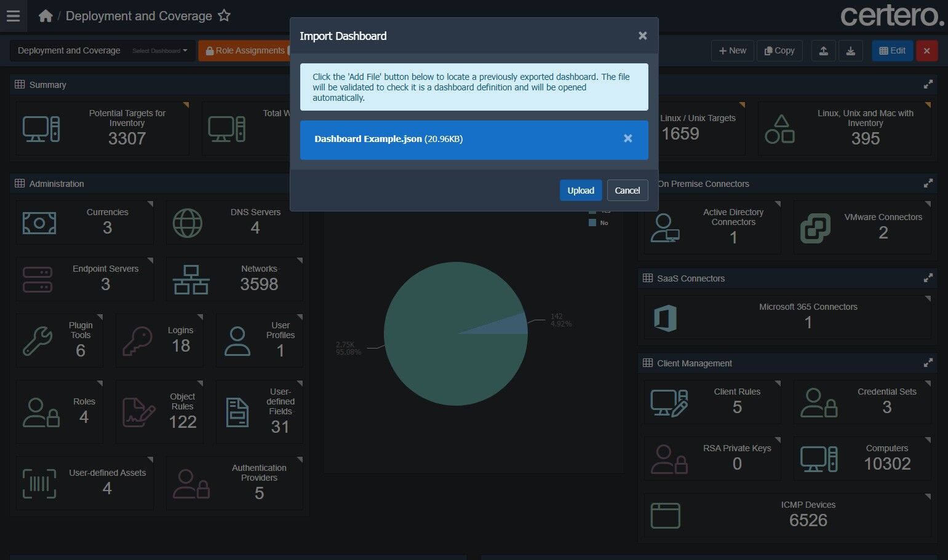This screenshot has height=560, width=948.
Task: Favorite this dashboard with the star icon
Action: click(225, 16)
